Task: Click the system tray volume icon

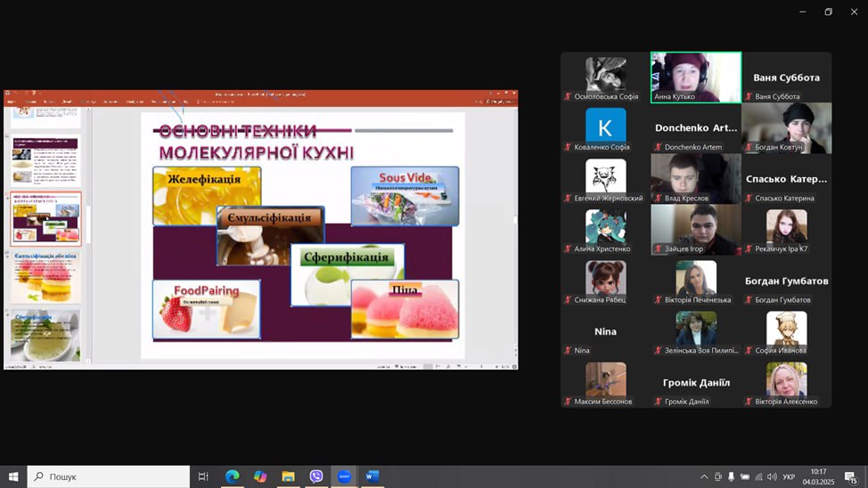Action: click(772, 476)
